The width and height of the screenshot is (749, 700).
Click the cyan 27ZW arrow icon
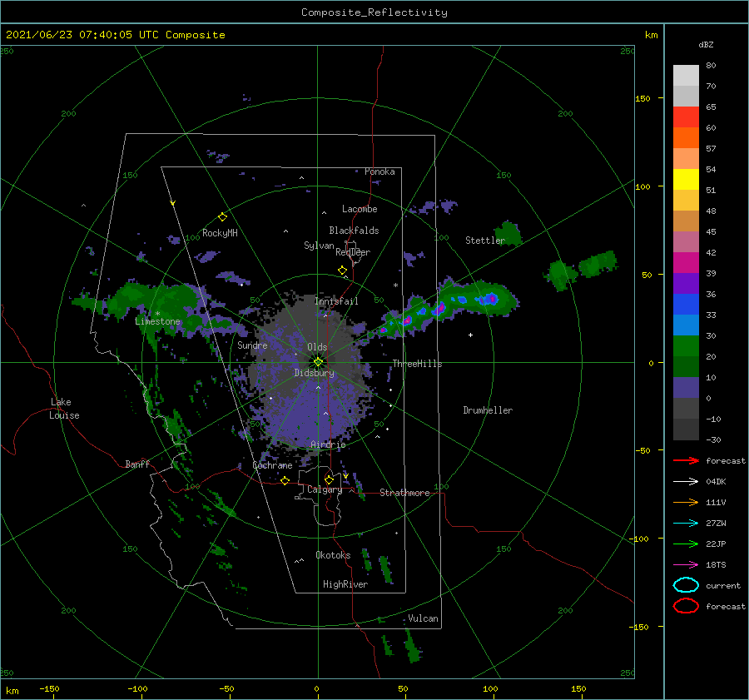coord(686,524)
